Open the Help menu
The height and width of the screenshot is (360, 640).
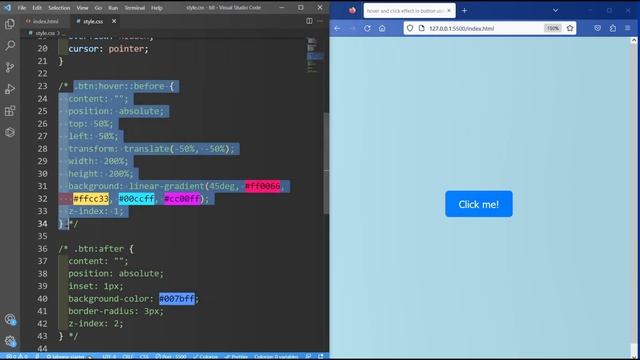click(x=157, y=8)
